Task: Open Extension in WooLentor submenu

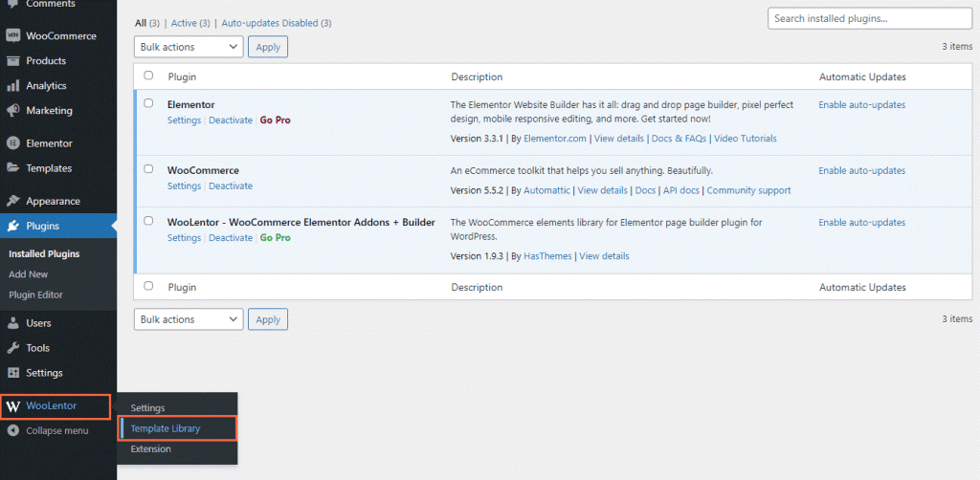Action: coord(150,448)
